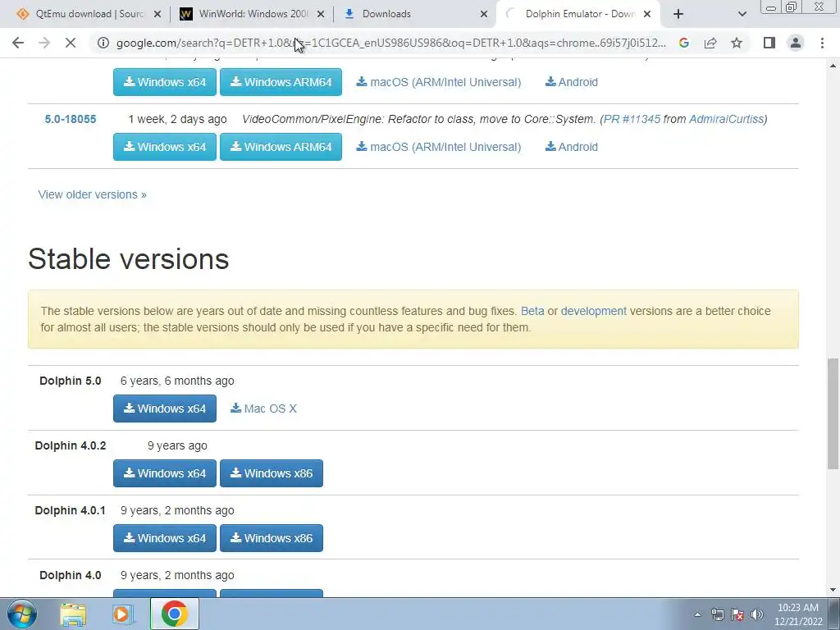Open the development link in the warning box
This screenshot has width=840, height=630.
click(x=594, y=311)
